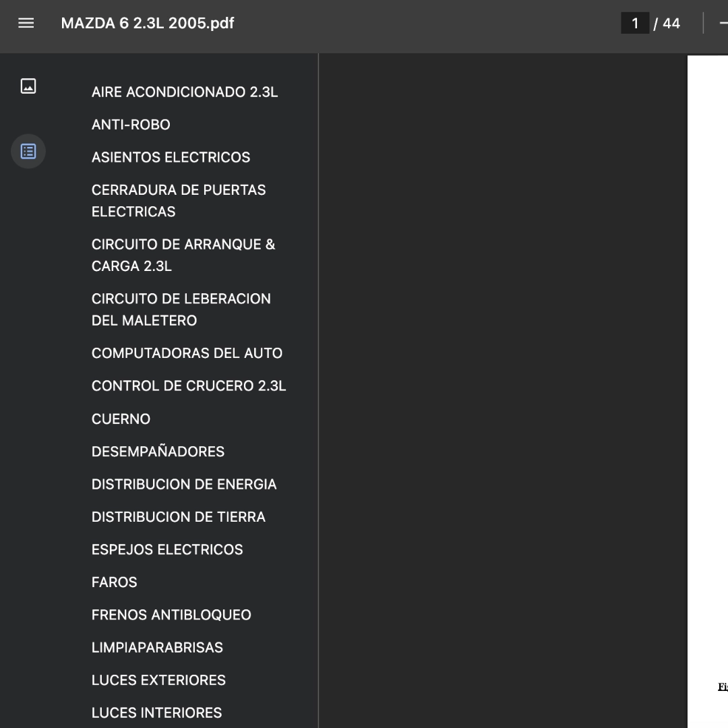
Task: Select DISTRIBUCION DE ENERGIA in the outline
Action: [x=184, y=484]
